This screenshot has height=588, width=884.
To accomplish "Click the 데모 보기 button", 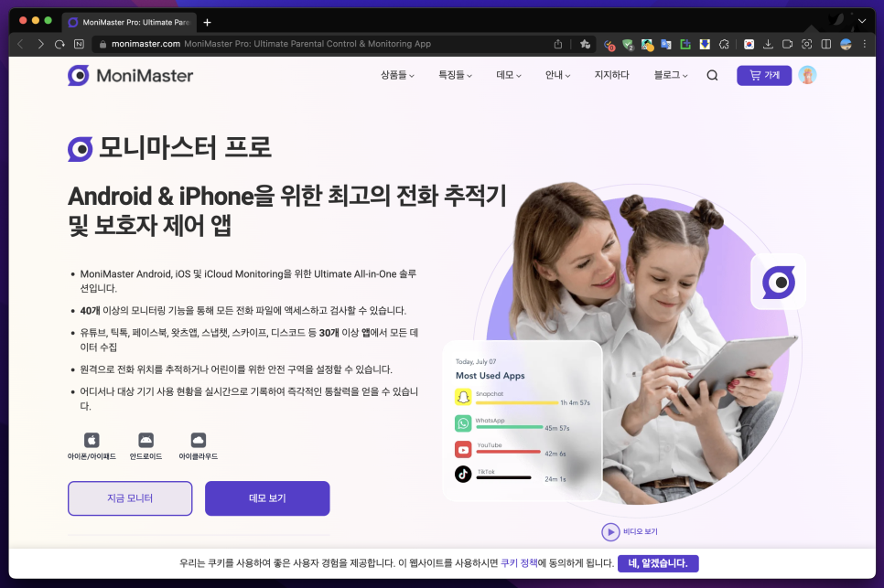I will (267, 498).
